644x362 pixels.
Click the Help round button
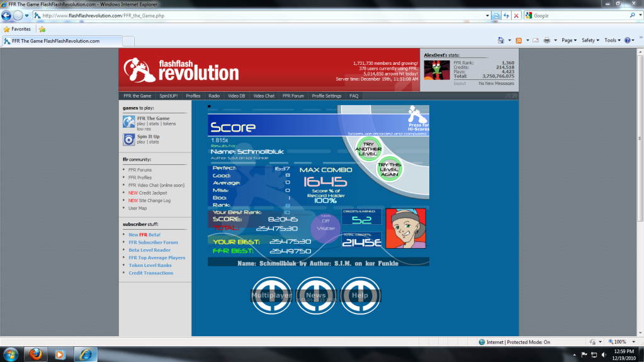click(360, 295)
